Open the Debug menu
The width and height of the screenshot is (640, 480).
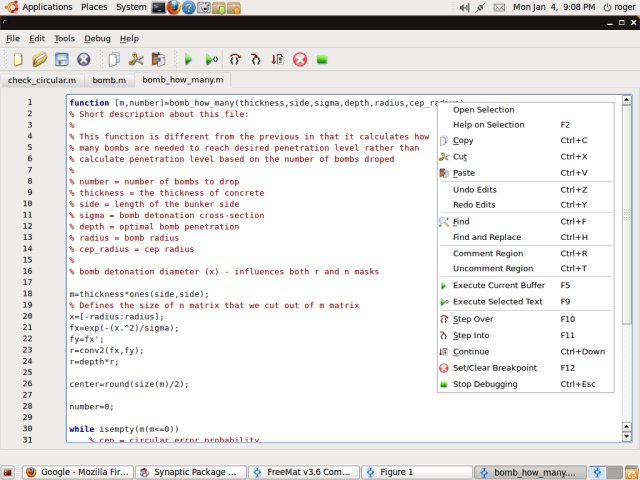(97, 38)
